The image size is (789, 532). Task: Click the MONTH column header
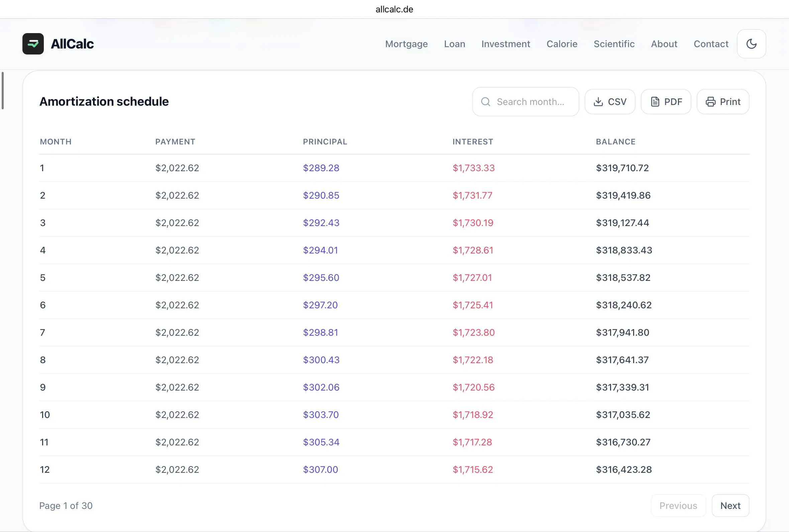(56, 142)
